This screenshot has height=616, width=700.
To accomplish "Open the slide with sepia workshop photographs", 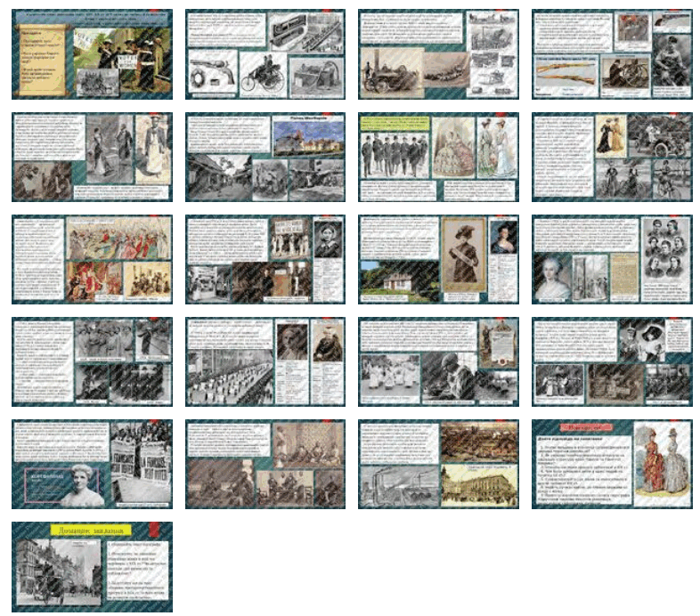I will (265, 464).
